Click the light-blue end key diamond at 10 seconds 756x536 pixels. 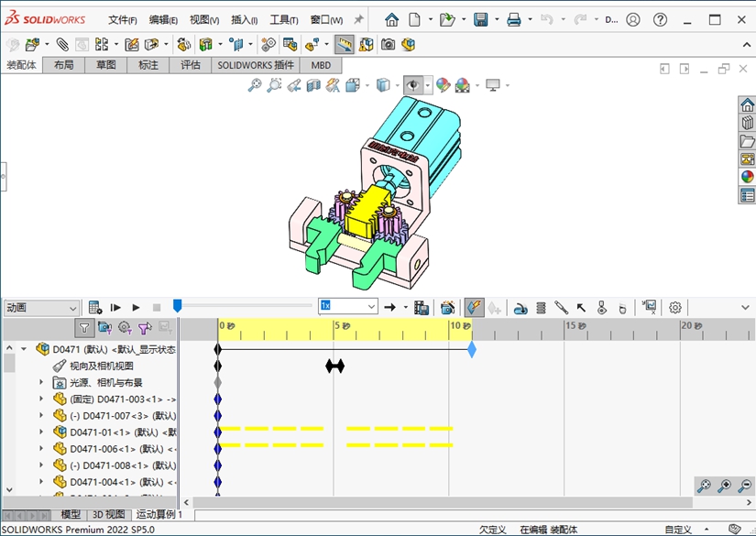tap(472, 349)
